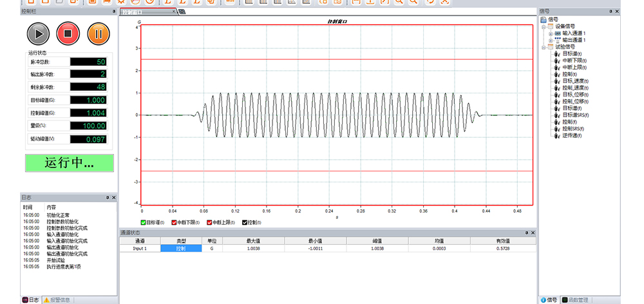
Task: Pin the 通道状态 panel
Action: coord(526,232)
